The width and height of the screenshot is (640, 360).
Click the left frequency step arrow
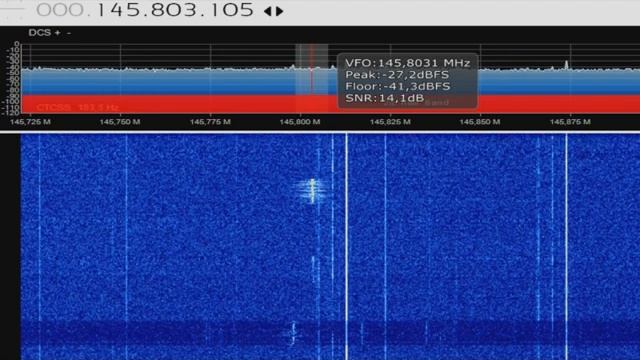pyautogui.click(x=268, y=11)
